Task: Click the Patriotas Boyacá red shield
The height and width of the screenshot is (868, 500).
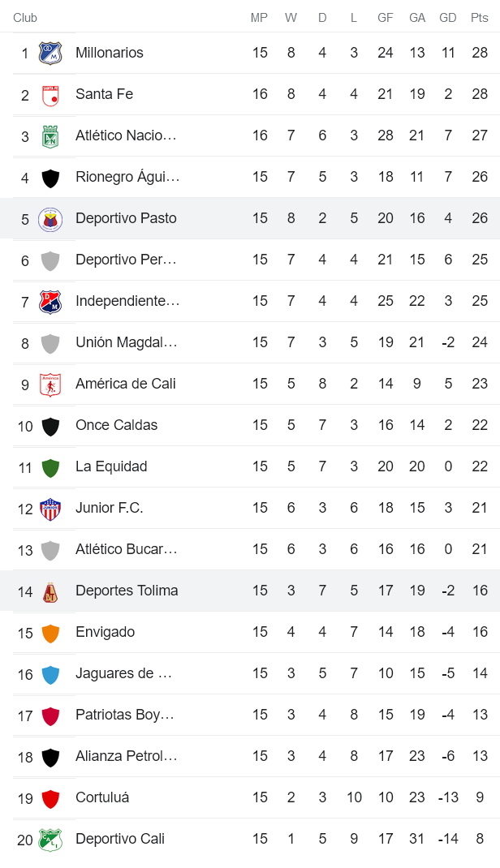Action: pos(50,715)
